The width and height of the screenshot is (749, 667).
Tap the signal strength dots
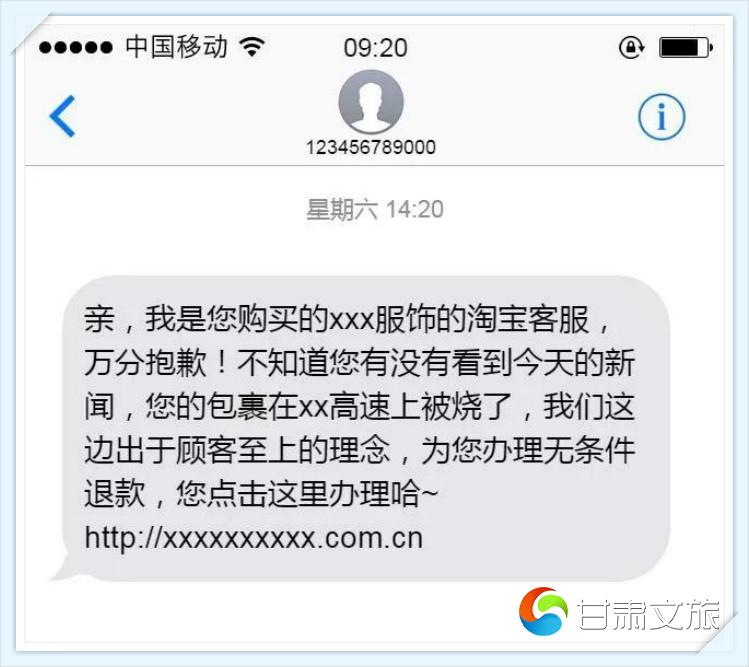coord(75,47)
